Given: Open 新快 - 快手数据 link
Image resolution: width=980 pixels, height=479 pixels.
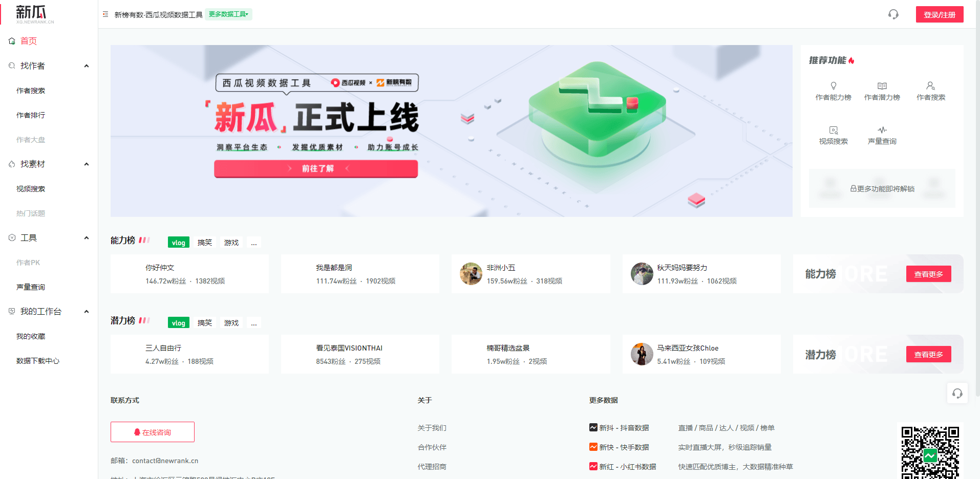Looking at the screenshot, I should [624, 447].
